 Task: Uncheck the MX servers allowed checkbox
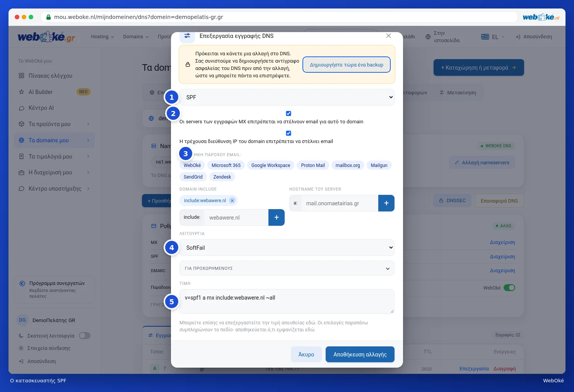(289, 114)
